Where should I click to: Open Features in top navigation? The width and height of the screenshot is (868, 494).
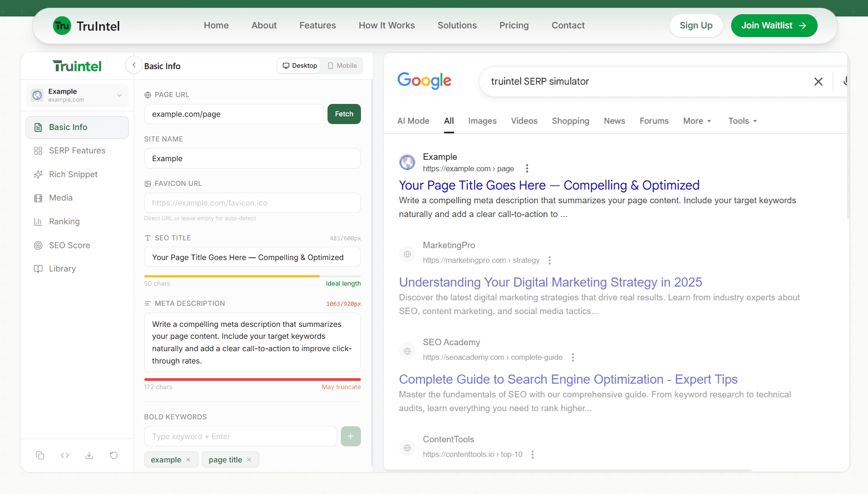(317, 25)
